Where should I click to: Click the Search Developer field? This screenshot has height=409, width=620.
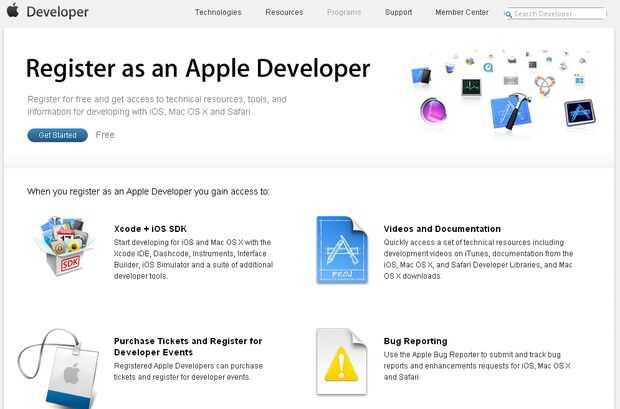(x=556, y=14)
